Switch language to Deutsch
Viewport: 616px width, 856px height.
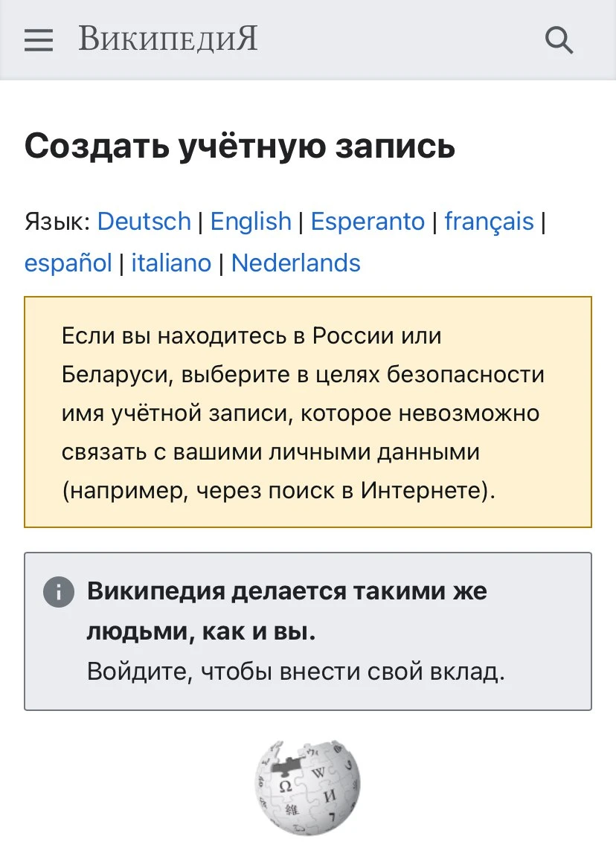pyautogui.click(x=144, y=222)
